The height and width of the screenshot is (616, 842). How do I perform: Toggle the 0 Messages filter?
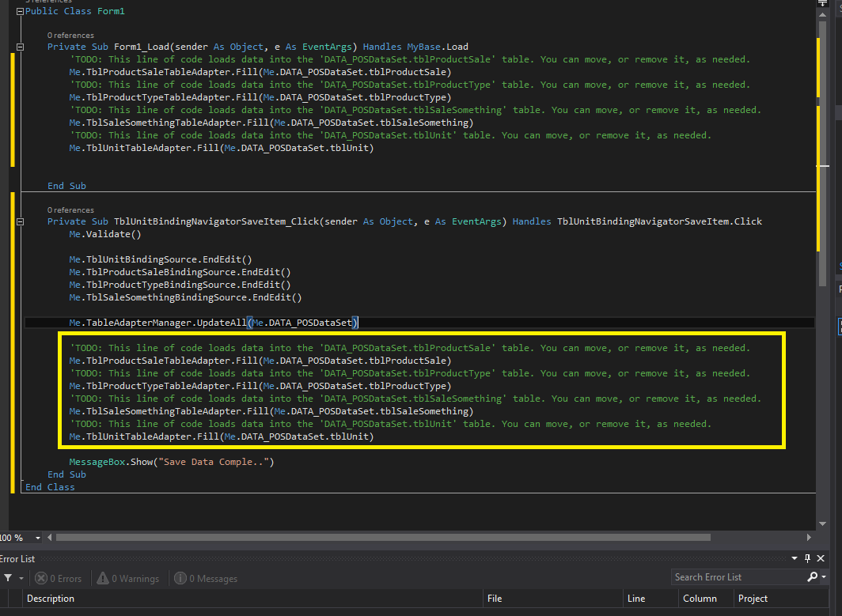(206, 579)
